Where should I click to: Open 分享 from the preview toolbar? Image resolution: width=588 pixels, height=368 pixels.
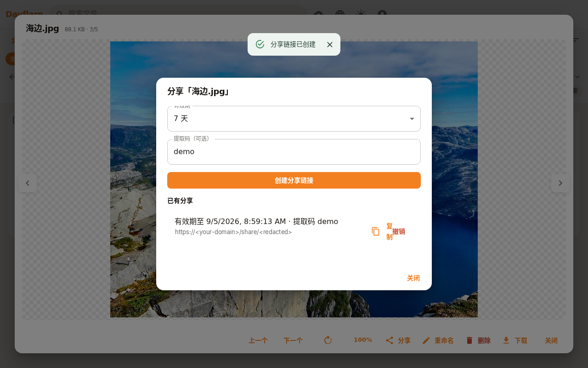coord(398,340)
